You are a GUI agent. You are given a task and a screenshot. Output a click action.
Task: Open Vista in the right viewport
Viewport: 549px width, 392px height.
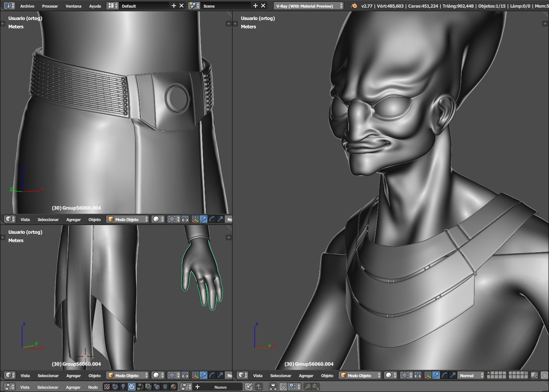258,376
